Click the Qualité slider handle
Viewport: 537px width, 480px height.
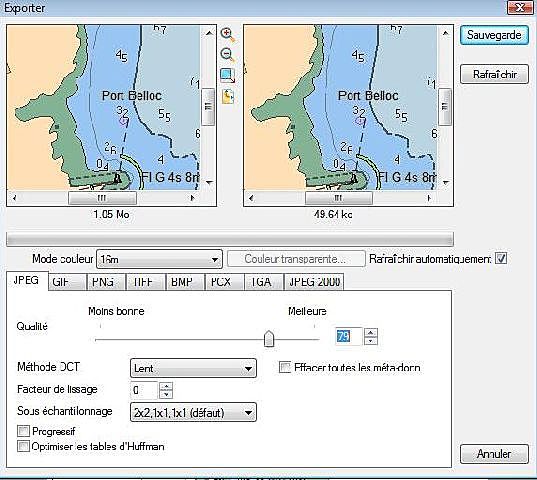coord(269,339)
